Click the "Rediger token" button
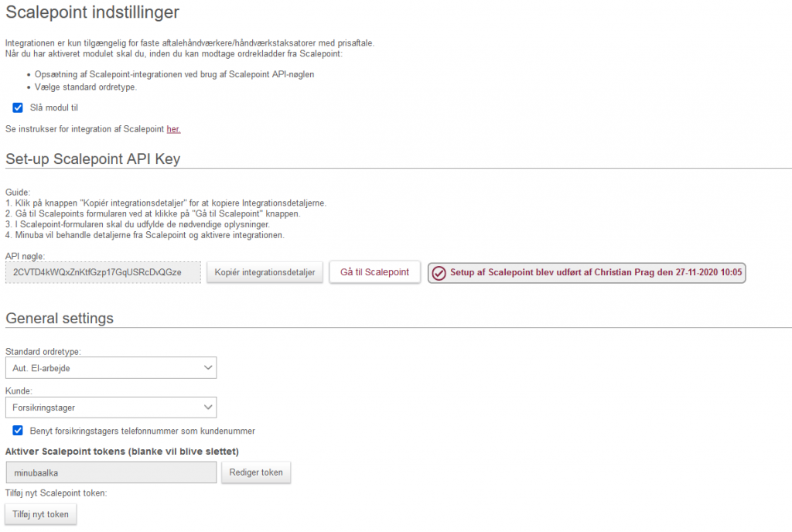This screenshot has height=532, width=792. pyautogui.click(x=256, y=472)
